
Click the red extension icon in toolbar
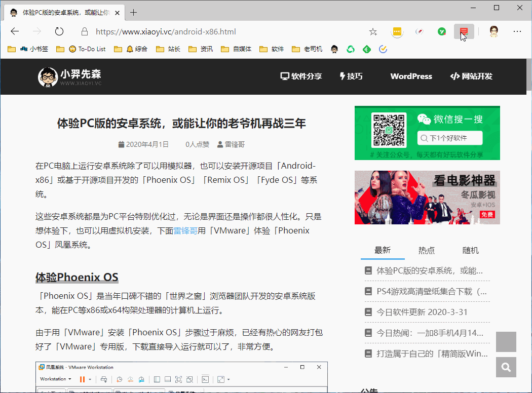coord(464,32)
